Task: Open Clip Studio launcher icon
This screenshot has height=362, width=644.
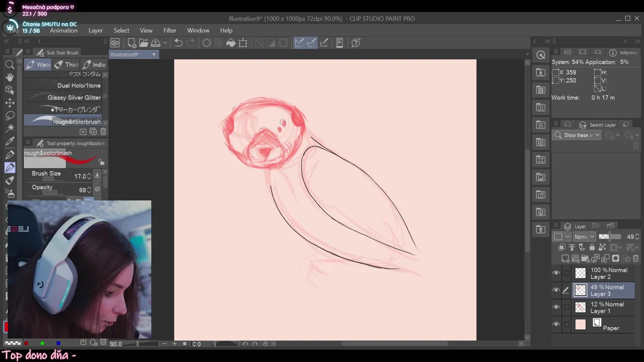Action: (115, 43)
